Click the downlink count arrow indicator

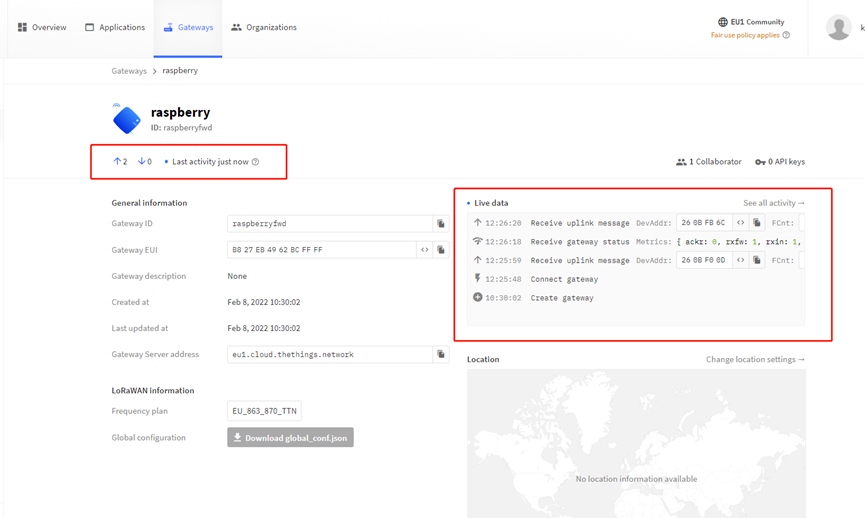click(x=145, y=162)
